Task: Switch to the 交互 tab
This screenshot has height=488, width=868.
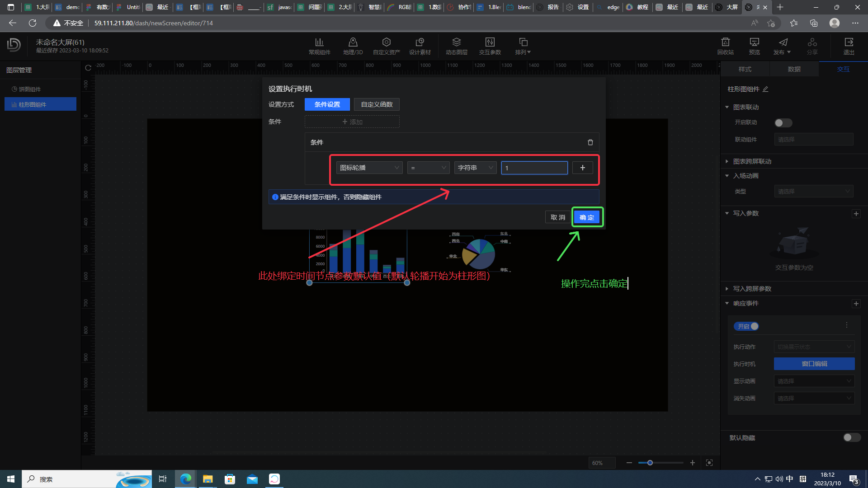Action: [x=843, y=69]
